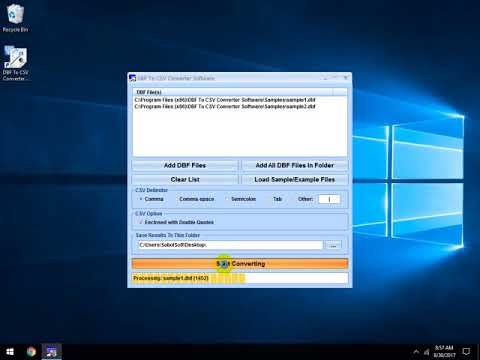
Task: Close the DBF To CSV Converter window
Action: (x=346, y=78)
